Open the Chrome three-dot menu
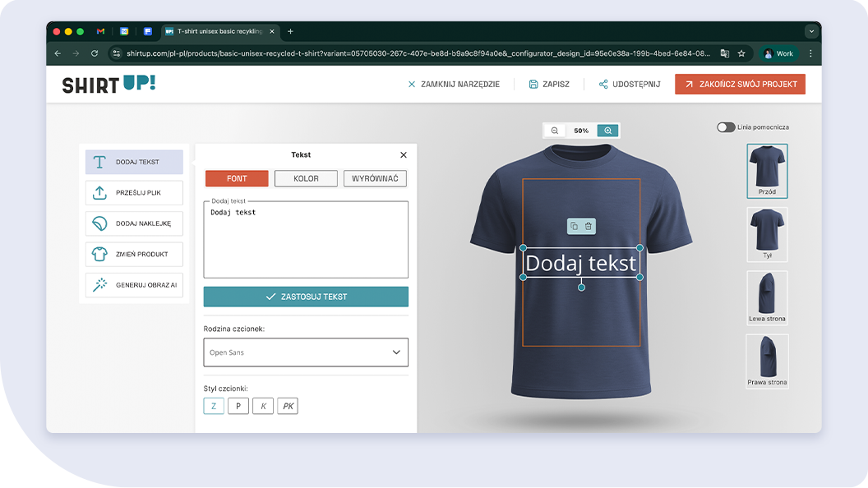The width and height of the screenshot is (868, 488). tap(811, 53)
